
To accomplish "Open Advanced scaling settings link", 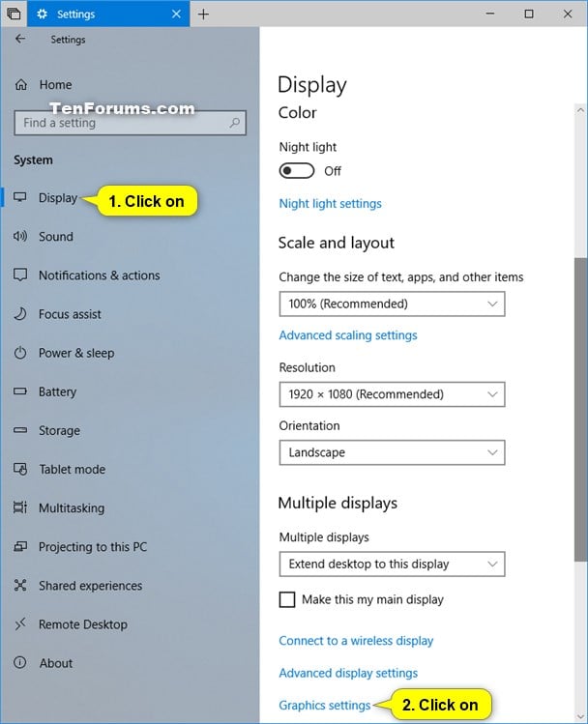I will (x=348, y=335).
